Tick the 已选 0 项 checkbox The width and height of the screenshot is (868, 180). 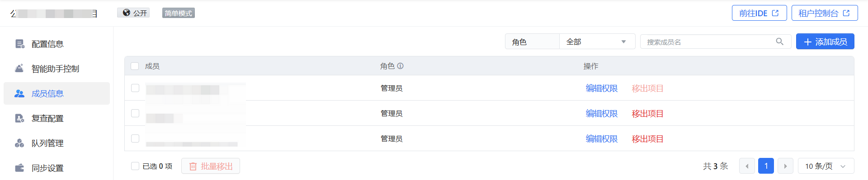[135, 166]
